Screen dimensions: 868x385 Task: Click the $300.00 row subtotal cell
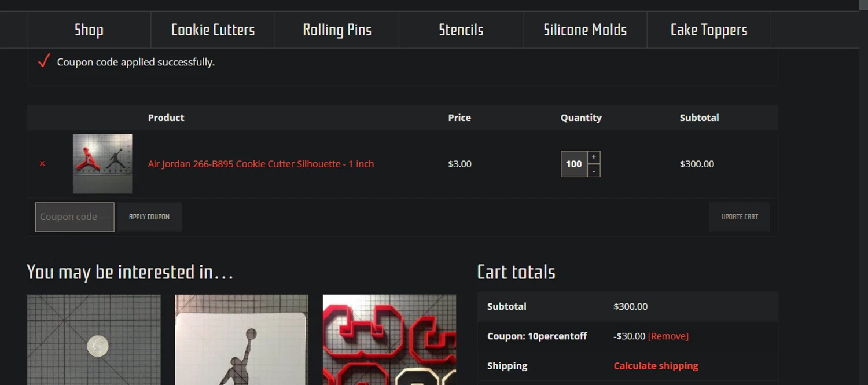697,164
